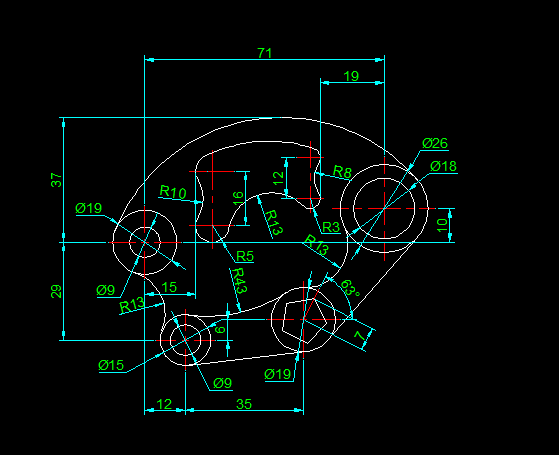Select the R43 radius dimension label
The height and width of the screenshot is (455, 559).
coord(239,281)
